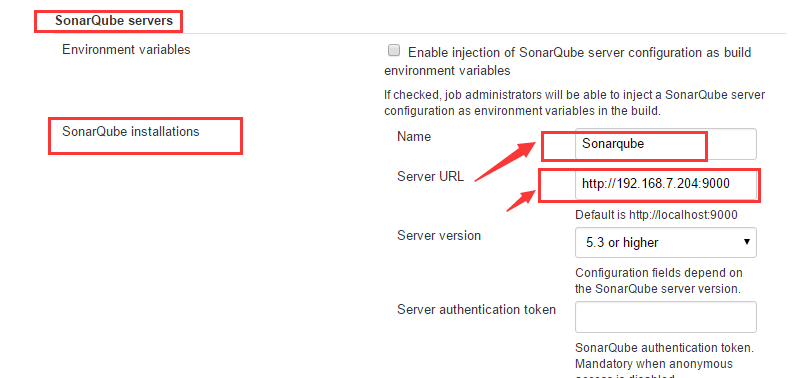Click the Environment variables label
Screen dimensions: 802x378
[126, 50]
